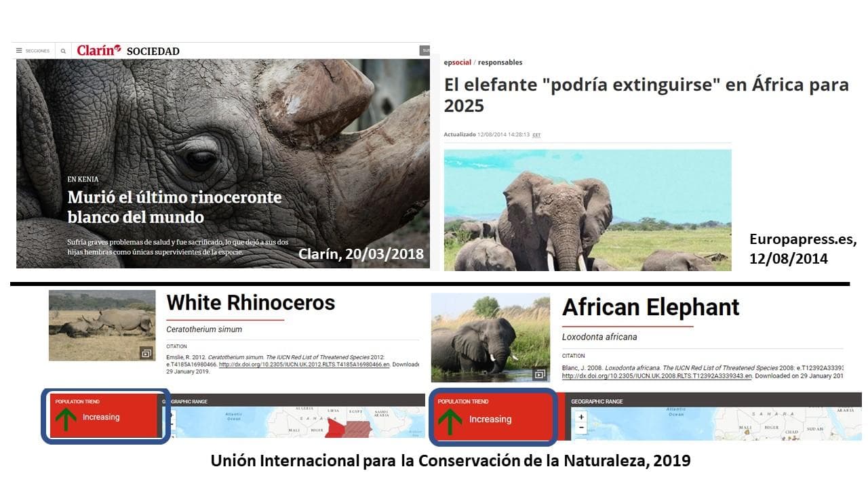Viewport: 868px width, 488px height.
Task: Click the African Elephant population trend card
Action: tap(492, 416)
